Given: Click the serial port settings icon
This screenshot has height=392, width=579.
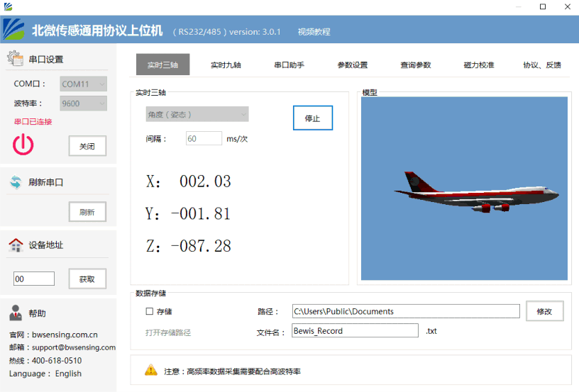Looking at the screenshot, I should pyautogui.click(x=15, y=58).
